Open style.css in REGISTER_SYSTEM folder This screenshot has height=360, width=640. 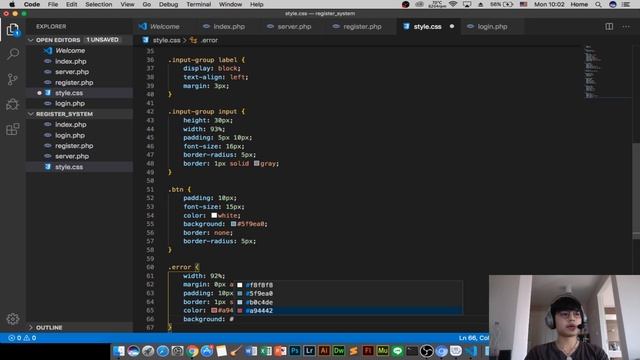click(69, 167)
